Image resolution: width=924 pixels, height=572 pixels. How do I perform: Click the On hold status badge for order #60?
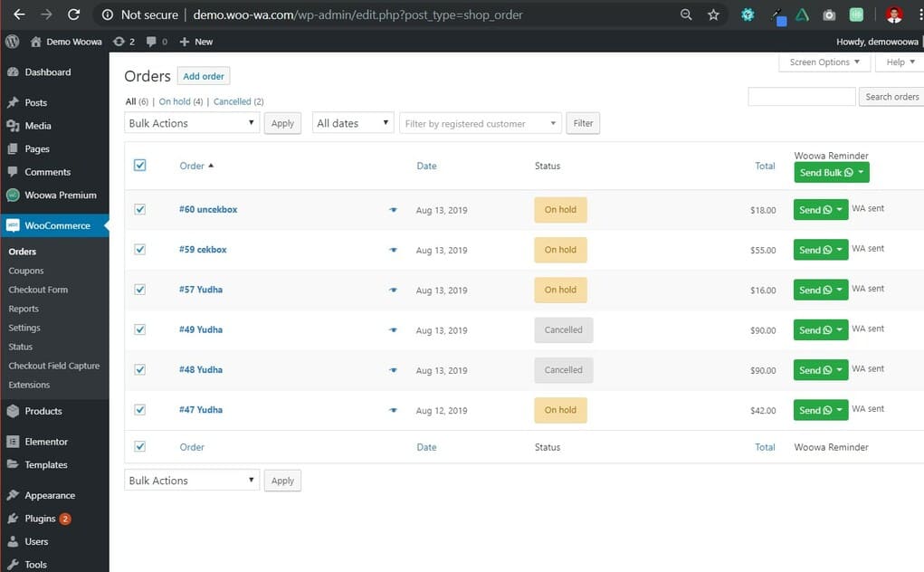coord(560,210)
